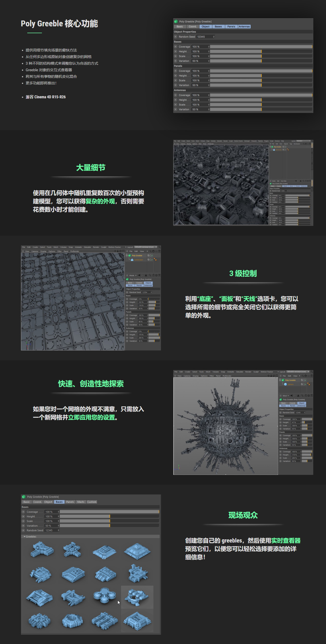
Task: Click toggle-view icon in Landscape scene viewport
Action: 123,251
